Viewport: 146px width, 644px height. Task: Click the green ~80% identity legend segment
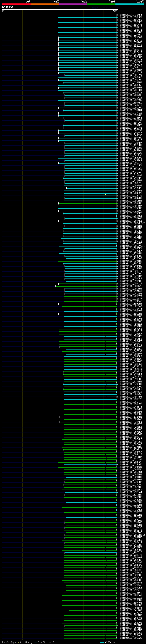pyautogui.click(x=101, y=4)
